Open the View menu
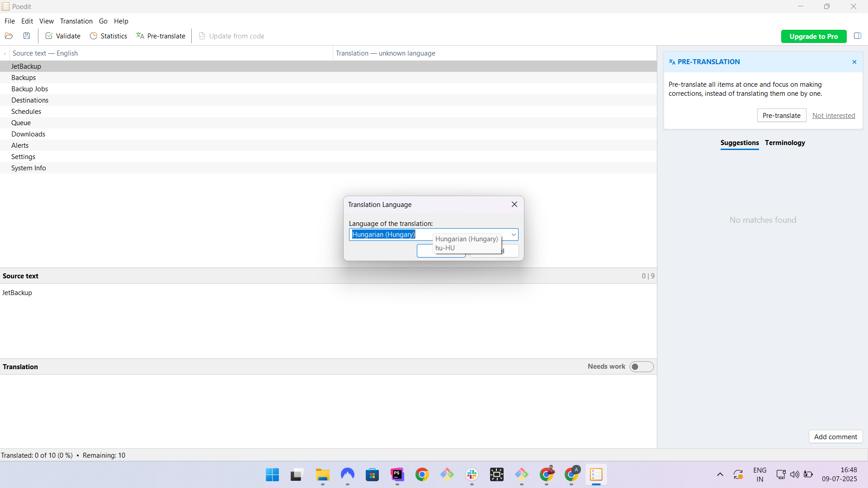The height and width of the screenshot is (488, 868). click(x=47, y=21)
